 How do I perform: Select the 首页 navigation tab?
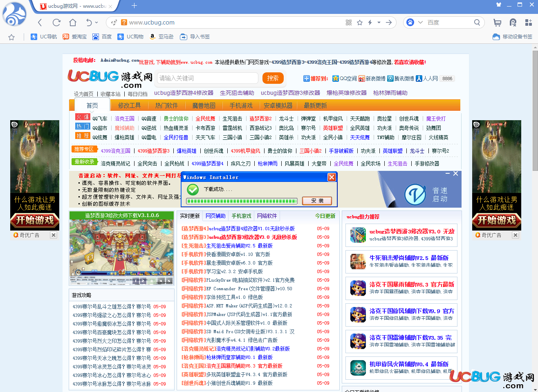pyautogui.click(x=92, y=105)
